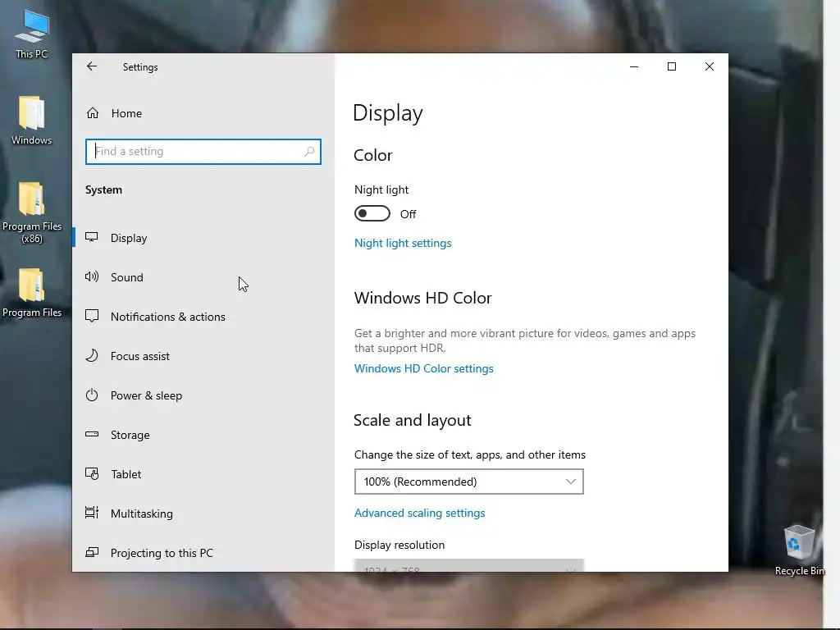Open the Display resolution dropdown
The width and height of the screenshot is (840, 630).
click(468, 565)
